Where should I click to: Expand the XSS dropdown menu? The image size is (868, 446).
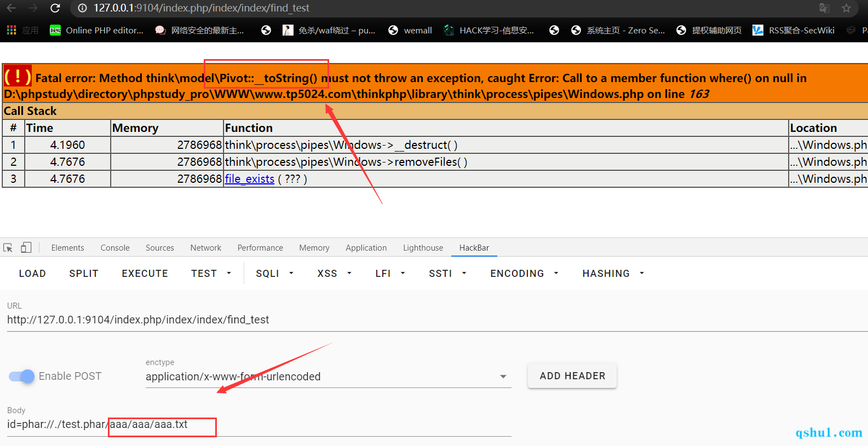point(335,273)
